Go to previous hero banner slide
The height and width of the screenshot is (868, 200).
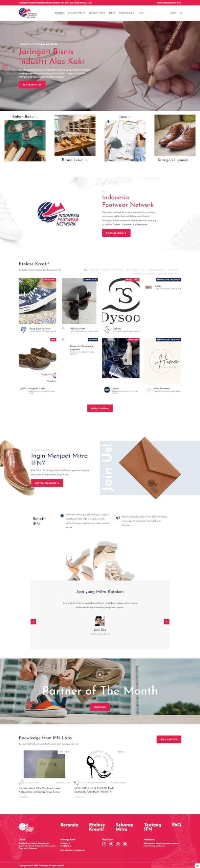(x=5, y=67)
